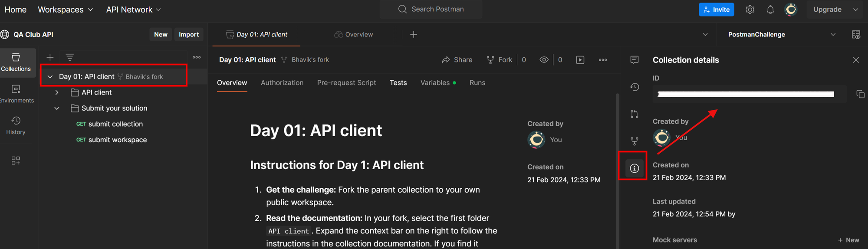Open the Forks icon in context bar
Image resolution: width=868 pixels, height=249 pixels.
click(x=635, y=141)
